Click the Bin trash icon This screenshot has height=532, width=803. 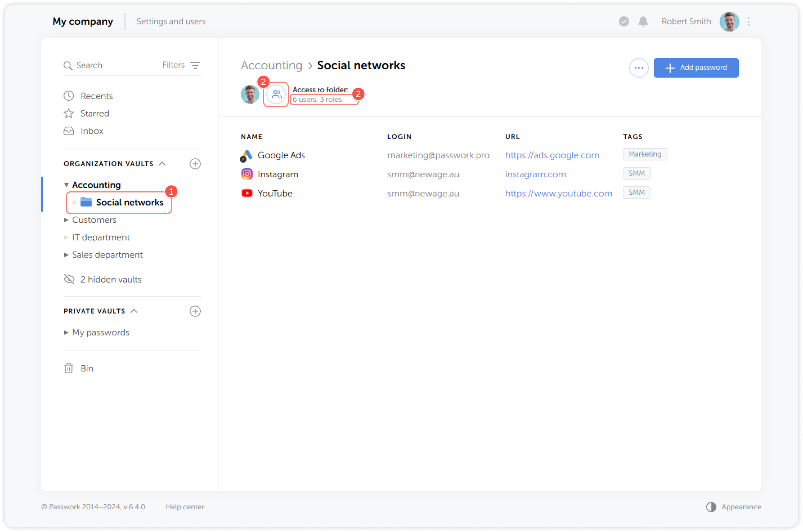68,368
